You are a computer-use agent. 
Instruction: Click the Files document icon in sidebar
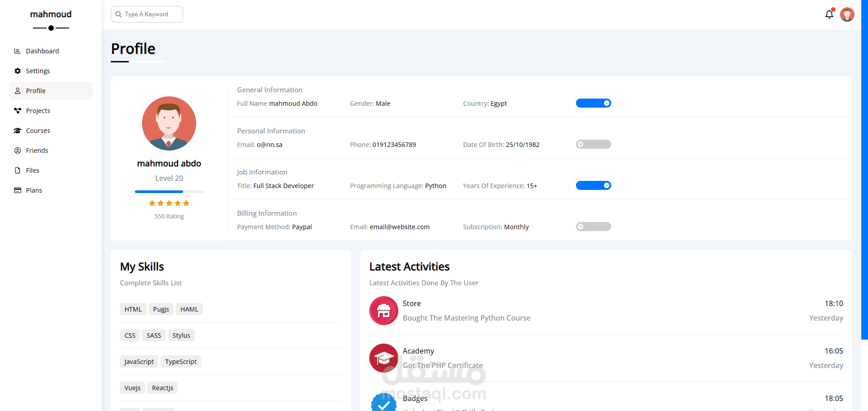tap(17, 170)
